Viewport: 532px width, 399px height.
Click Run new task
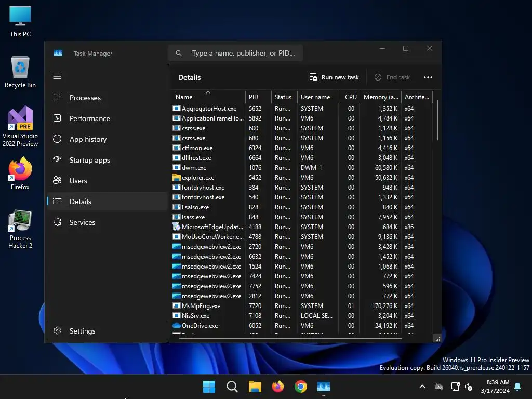(334, 77)
